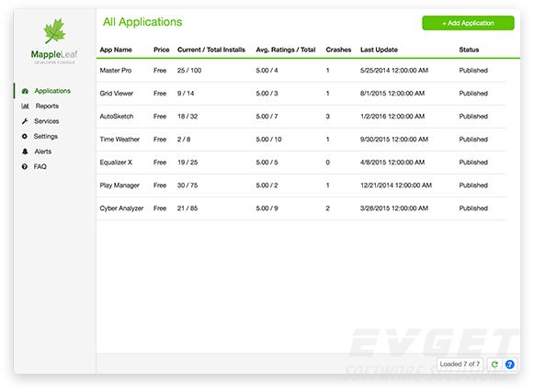
Task: Select the AutoSketch app name
Action: [x=117, y=117]
